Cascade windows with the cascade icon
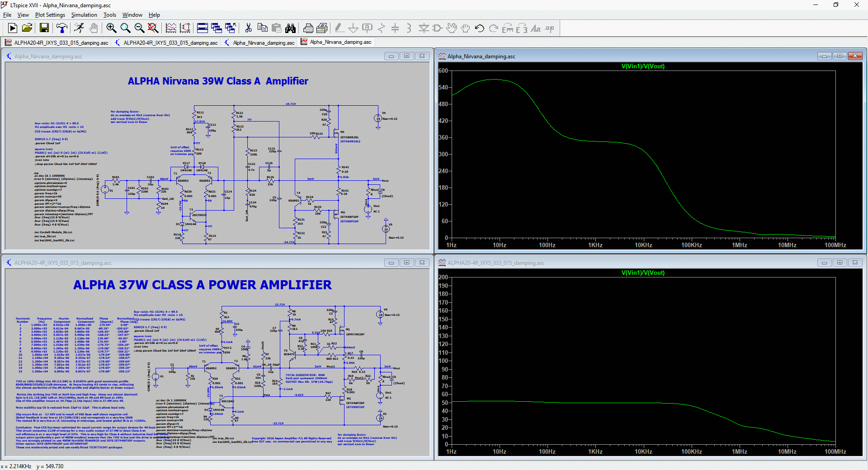Image resolution: width=868 pixels, height=470 pixels. tap(217, 28)
